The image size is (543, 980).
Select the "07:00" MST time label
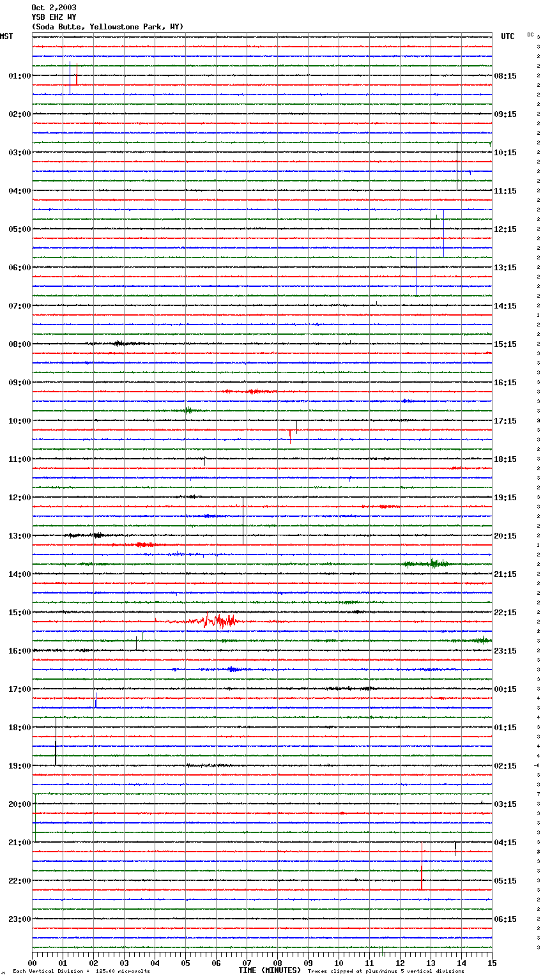point(20,306)
